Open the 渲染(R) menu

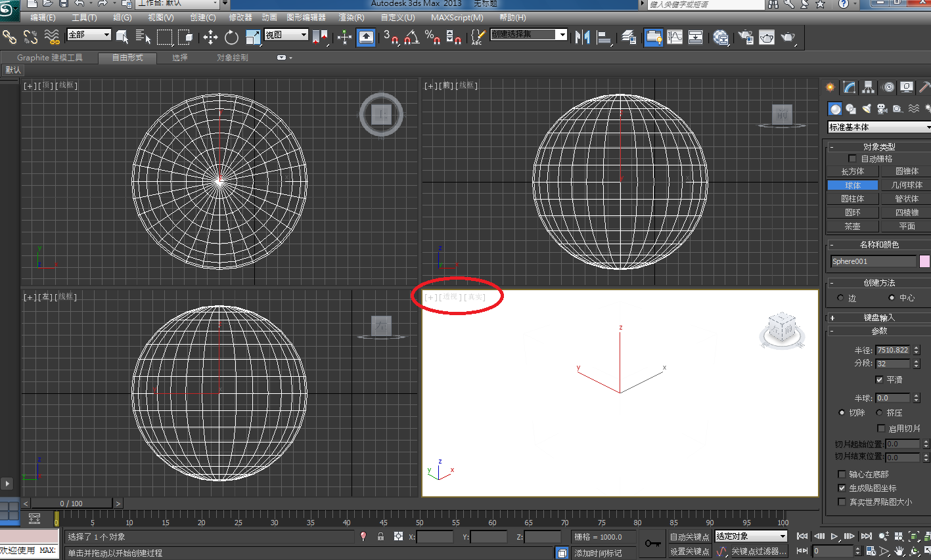tap(351, 18)
